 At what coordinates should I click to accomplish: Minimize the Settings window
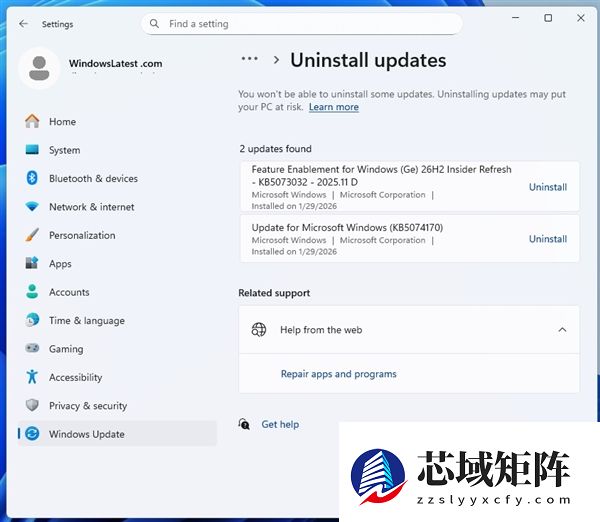(515, 18)
